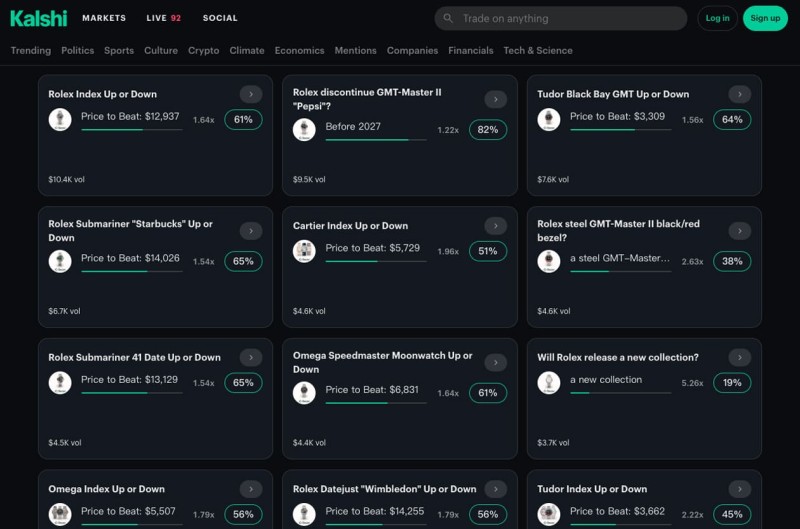800x529 pixels.
Task: Click the Rolex Submariner Starbucks watch icon
Action: (x=60, y=261)
